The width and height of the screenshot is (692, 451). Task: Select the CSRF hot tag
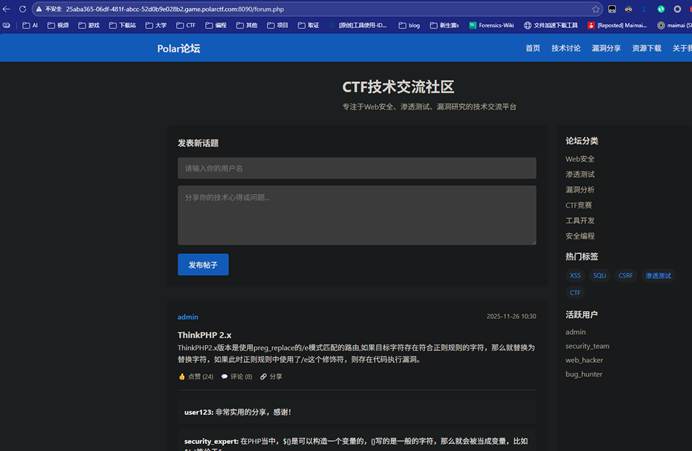coord(625,275)
